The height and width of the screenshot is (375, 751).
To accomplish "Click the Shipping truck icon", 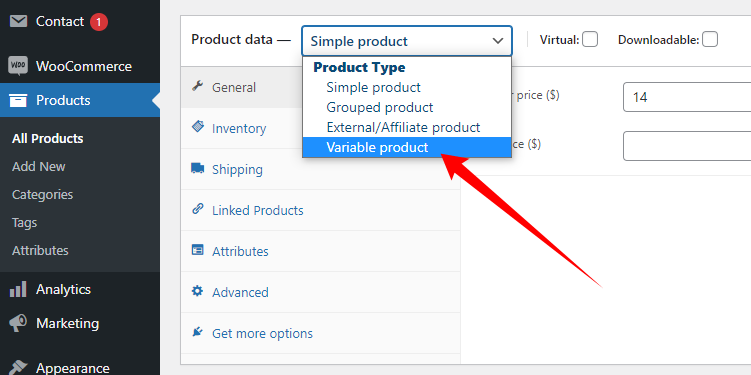I will tap(197, 168).
